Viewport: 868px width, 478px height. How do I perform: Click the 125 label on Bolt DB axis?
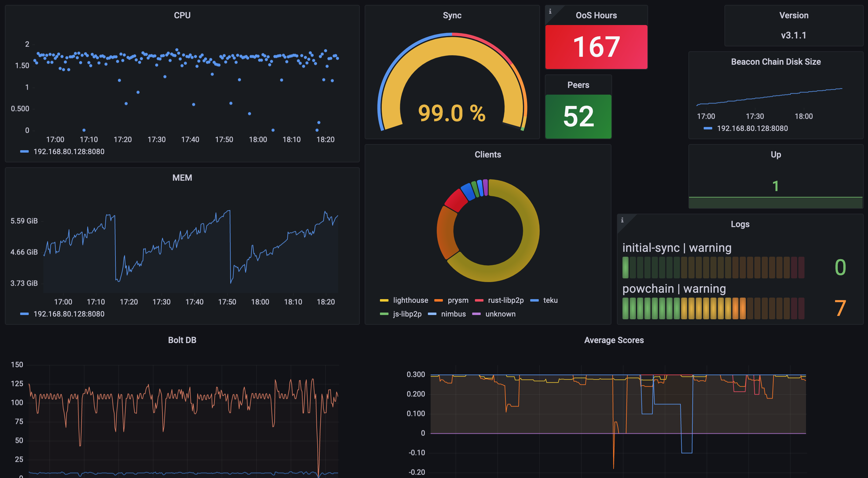[17, 384]
